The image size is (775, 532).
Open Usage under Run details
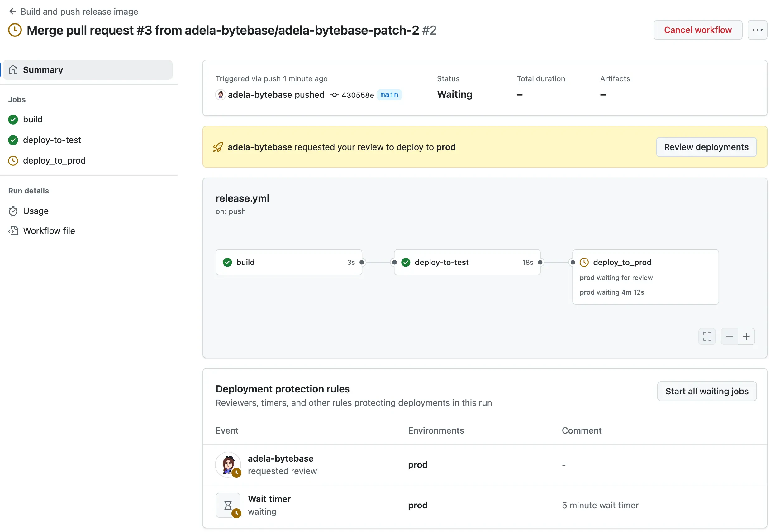35,211
